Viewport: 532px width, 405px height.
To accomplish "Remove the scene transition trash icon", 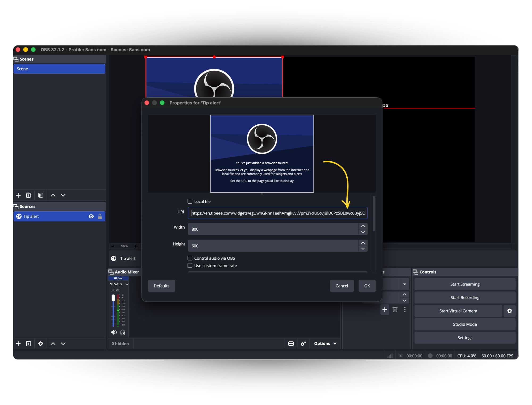I will point(395,310).
